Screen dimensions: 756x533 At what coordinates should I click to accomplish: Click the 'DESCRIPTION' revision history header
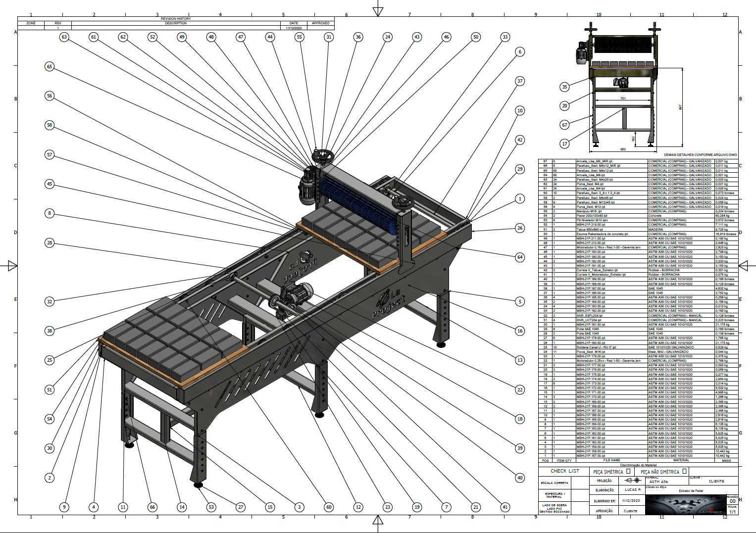click(x=176, y=23)
